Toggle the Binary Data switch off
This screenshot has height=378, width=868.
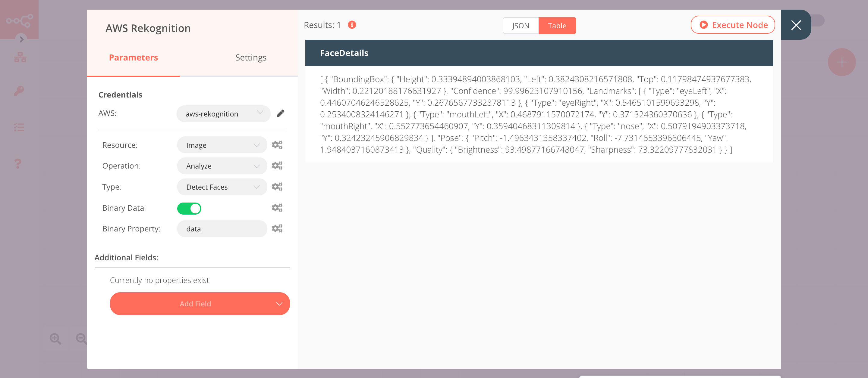(x=190, y=208)
